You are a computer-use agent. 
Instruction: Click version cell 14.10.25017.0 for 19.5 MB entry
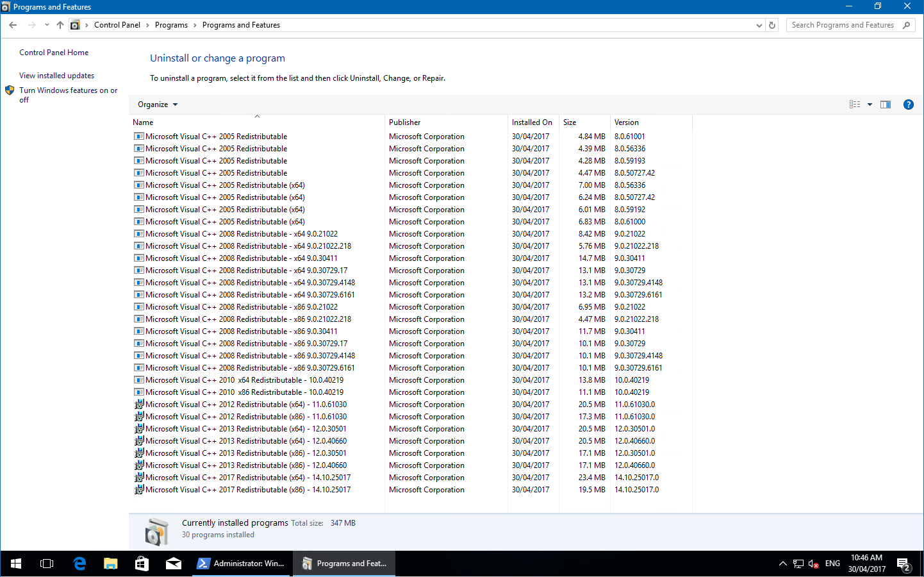point(637,490)
